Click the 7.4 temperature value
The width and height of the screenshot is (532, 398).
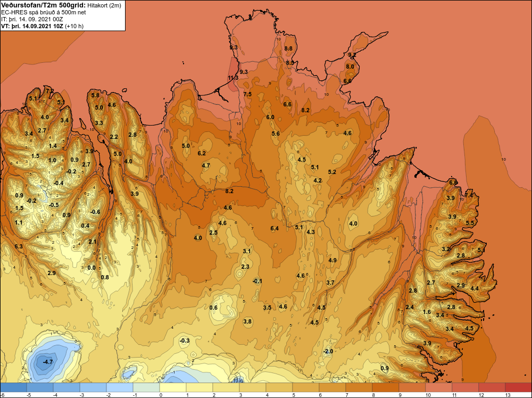pyautogui.click(x=469, y=195)
